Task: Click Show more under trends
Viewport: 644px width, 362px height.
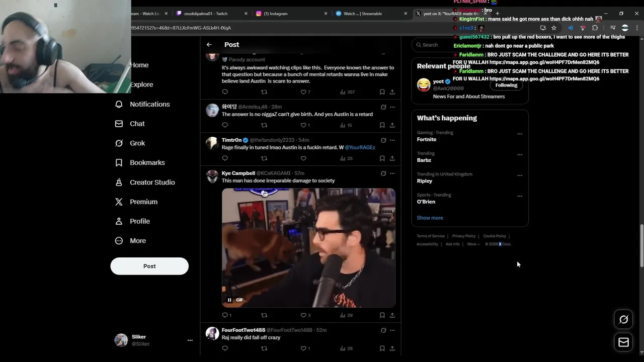Action: point(430,218)
